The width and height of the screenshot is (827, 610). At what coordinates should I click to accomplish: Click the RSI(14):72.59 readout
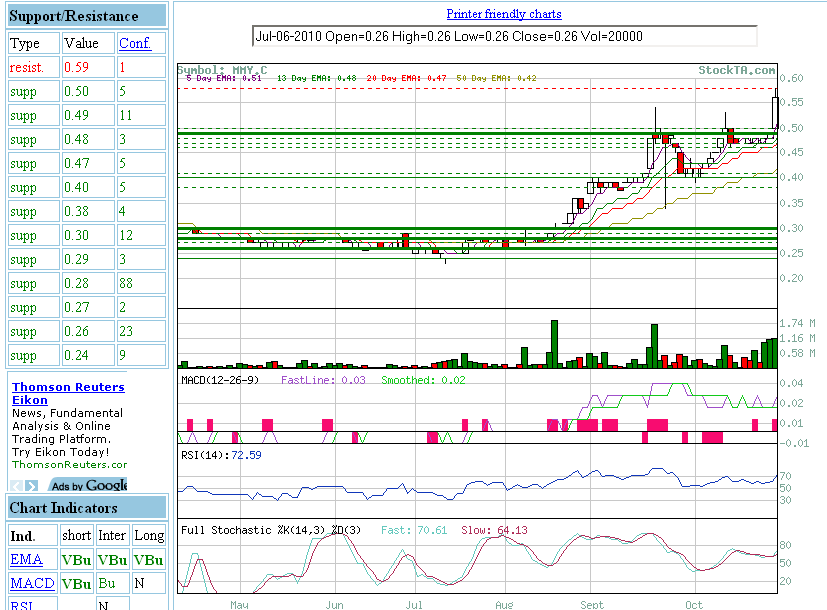point(221,455)
